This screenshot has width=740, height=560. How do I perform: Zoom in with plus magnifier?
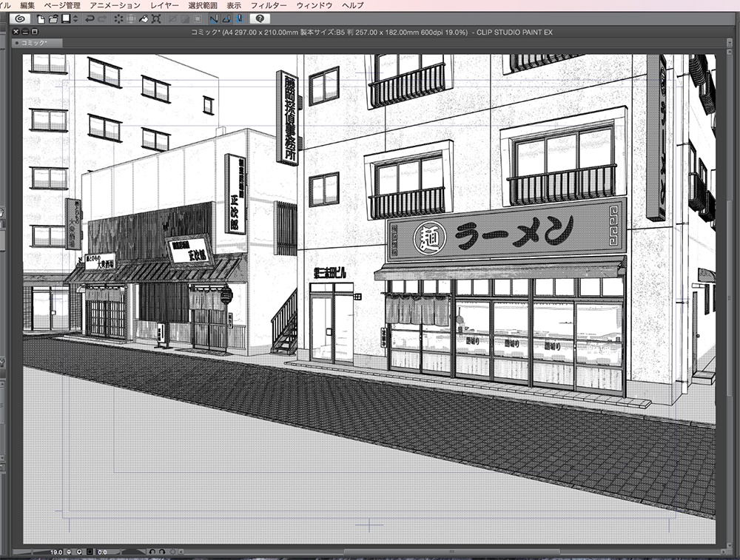pyautogui.click(x=79, y=552)
